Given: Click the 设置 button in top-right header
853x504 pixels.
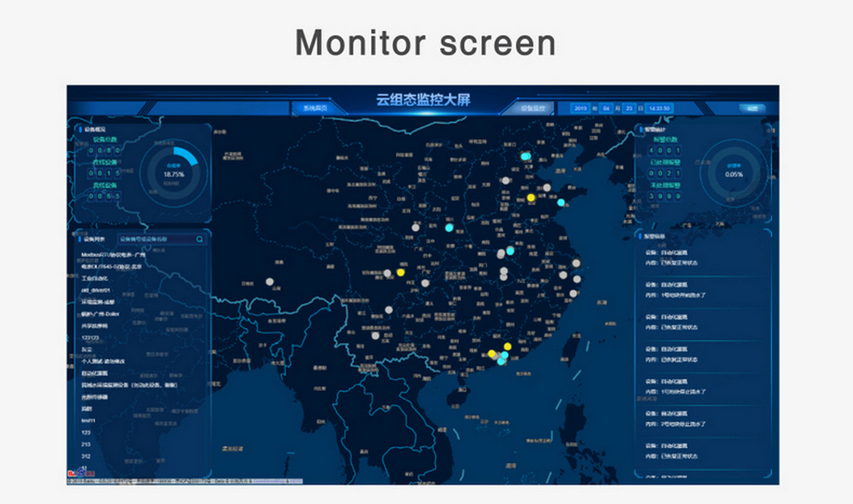Looking at the screenshot, I should (x=752, y=109).
